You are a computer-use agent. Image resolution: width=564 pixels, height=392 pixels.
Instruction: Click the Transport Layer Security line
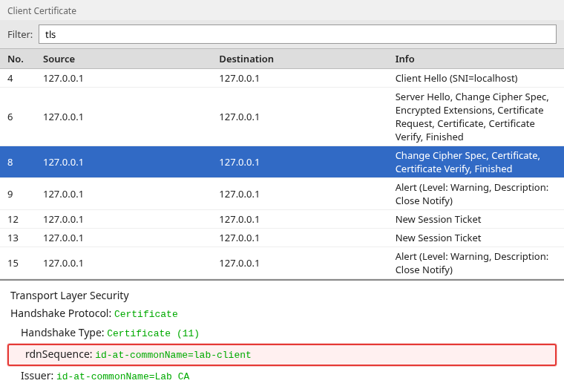(70, 295)
